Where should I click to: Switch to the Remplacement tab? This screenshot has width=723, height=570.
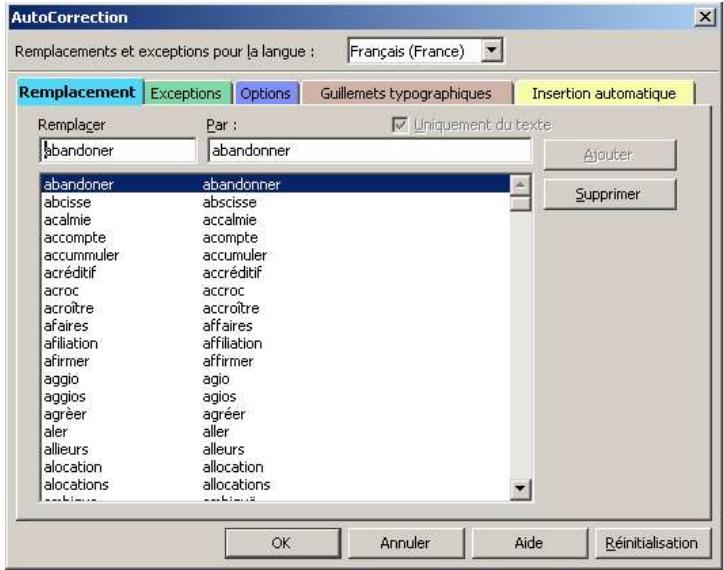click(x=79, y=92)
